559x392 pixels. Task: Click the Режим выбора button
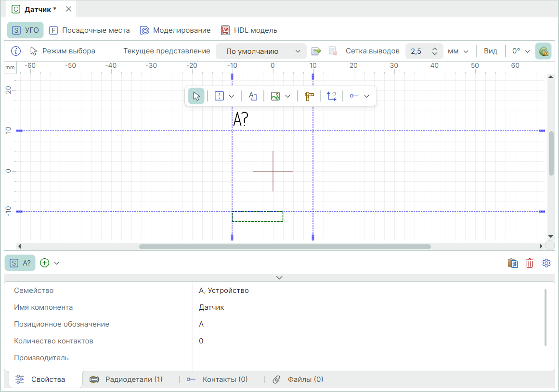click(x=63, y=51)
